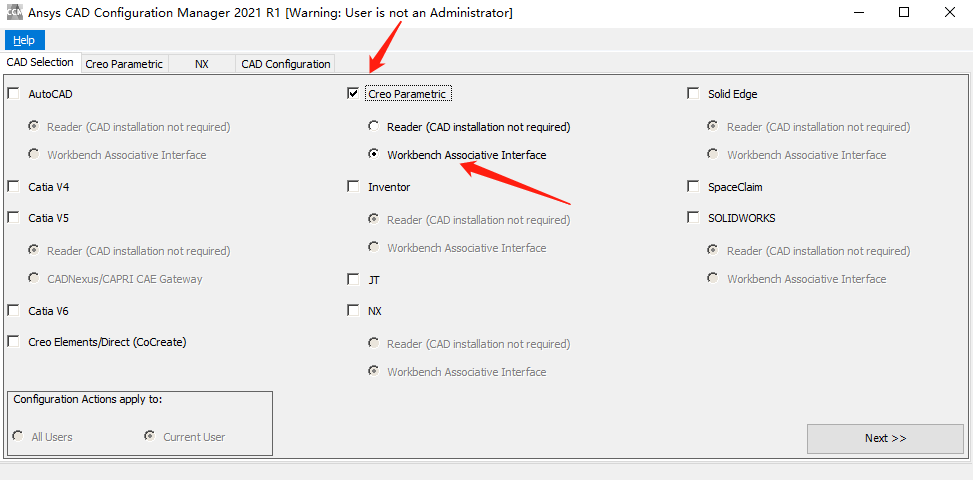Choose Workbench Associative Interface under SOLIDWORKS

coord(714,278)
